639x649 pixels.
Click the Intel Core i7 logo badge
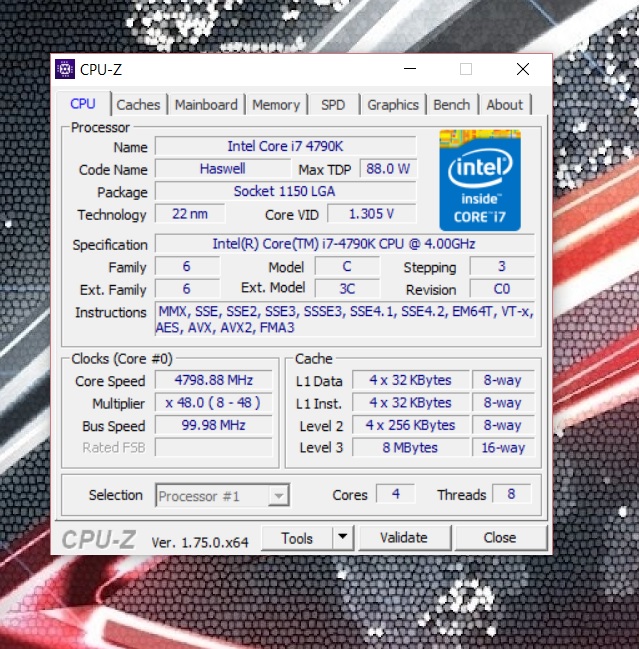[480, 180]
